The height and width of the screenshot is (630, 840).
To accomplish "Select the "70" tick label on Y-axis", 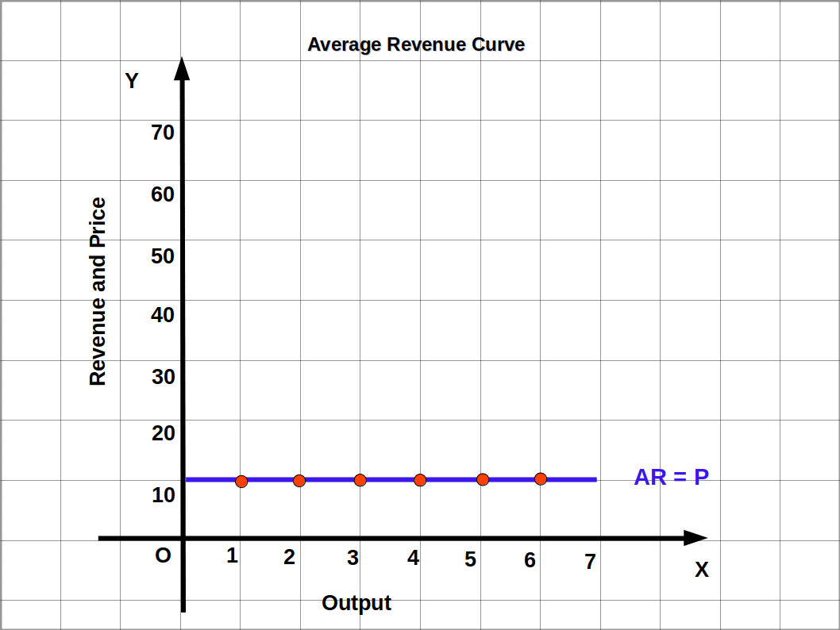I will (163, 133).
